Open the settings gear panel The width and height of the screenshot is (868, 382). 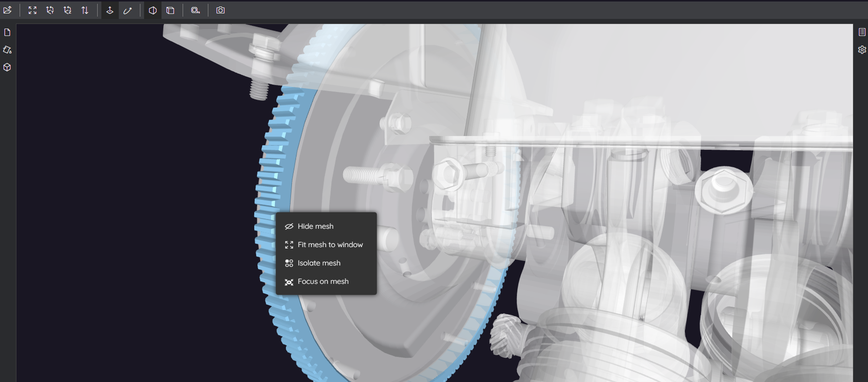[x=862, y=50]
